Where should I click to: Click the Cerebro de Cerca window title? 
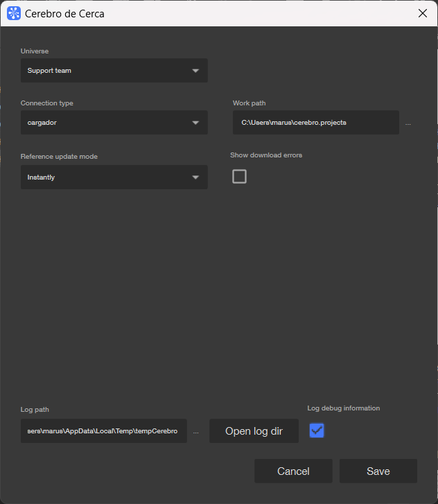point(64,14)
